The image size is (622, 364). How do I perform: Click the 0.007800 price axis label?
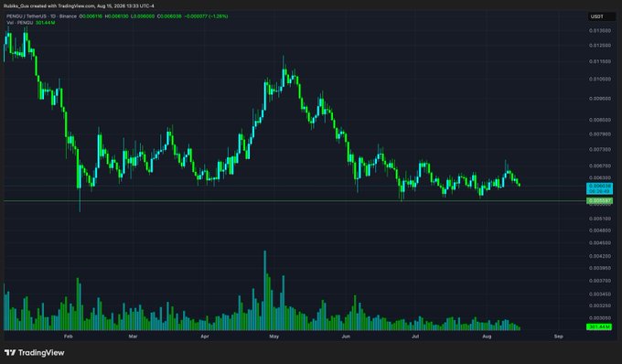point(600,134)
